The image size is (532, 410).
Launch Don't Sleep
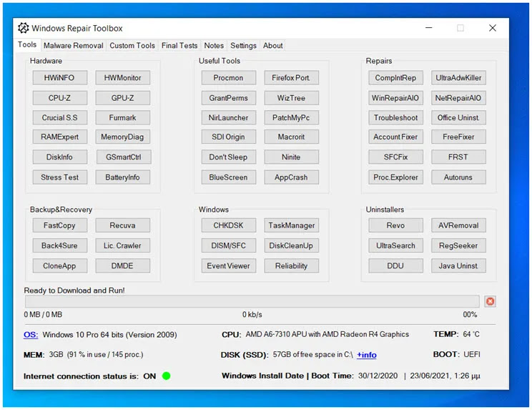228,157
